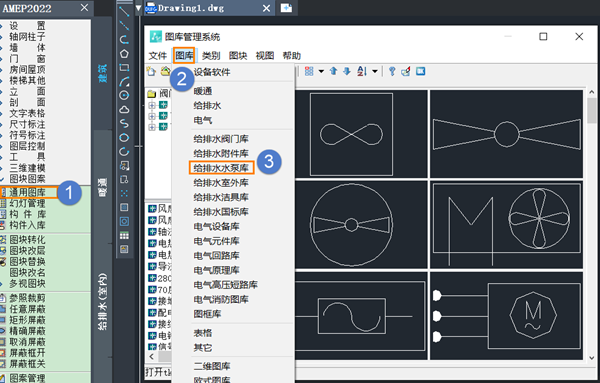Select 表格 menu entry
This screenshot has width=600, height=383.
point(203,333)
